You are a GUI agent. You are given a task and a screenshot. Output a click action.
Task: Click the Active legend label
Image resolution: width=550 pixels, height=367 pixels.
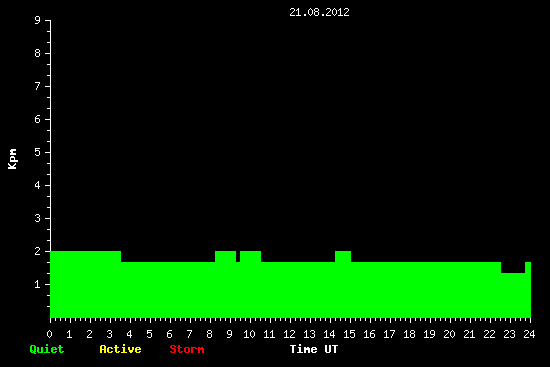120,349
